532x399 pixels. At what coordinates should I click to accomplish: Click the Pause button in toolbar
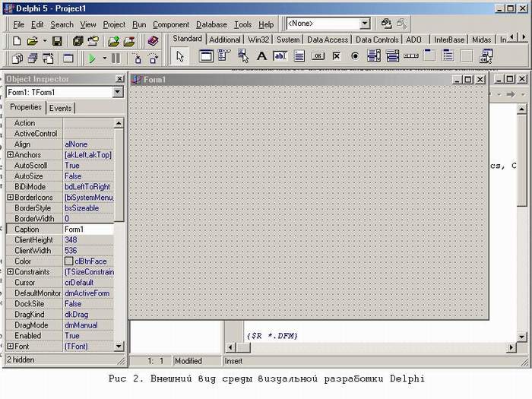pos(116,59)
